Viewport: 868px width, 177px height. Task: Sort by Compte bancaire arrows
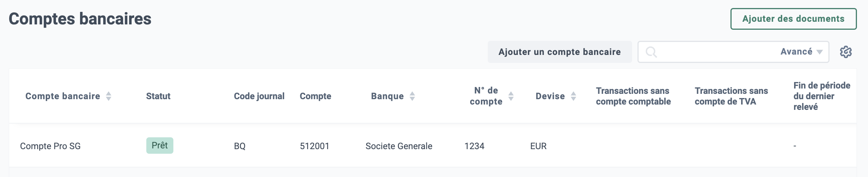tap(109, 96)
